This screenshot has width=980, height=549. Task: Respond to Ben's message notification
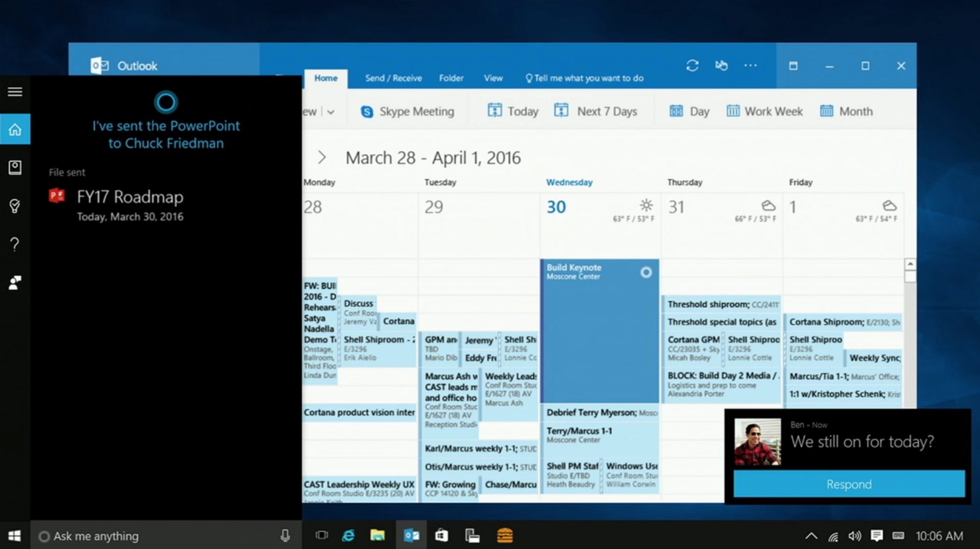pyautogui.click(x=849, y=484)
